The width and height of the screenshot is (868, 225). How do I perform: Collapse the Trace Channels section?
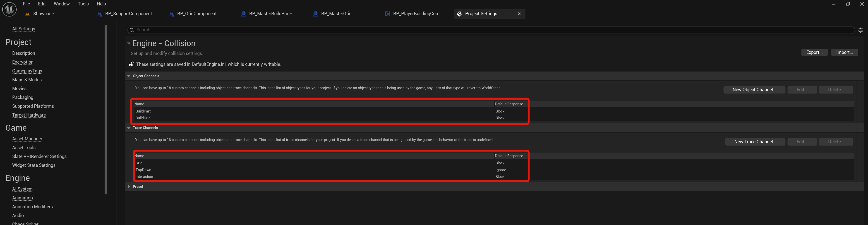[129, 128]
